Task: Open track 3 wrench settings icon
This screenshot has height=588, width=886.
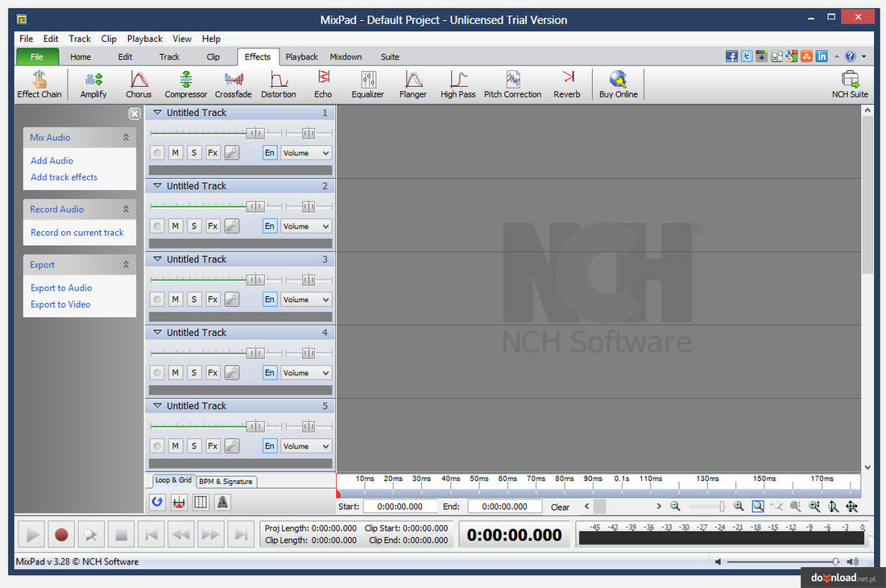Action: coord(232,300)
